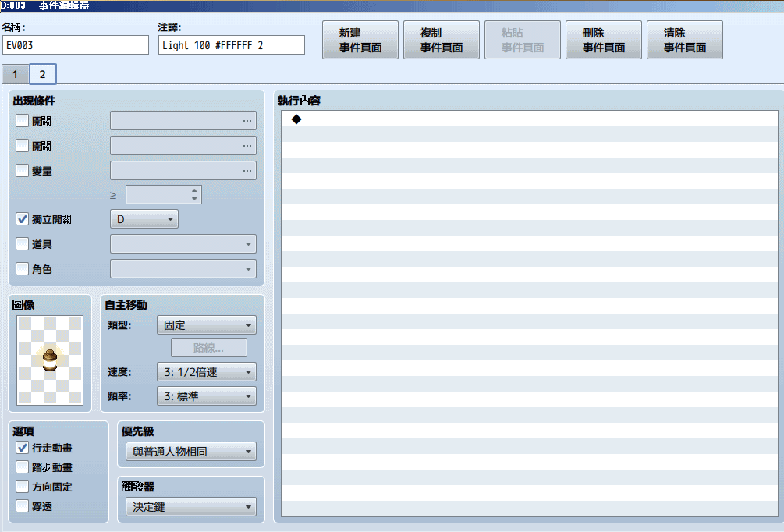This screenshot has width=784, height=532.
Task: Enable the 變量 variable condition checkbox
Action: (x=22, y=171)
